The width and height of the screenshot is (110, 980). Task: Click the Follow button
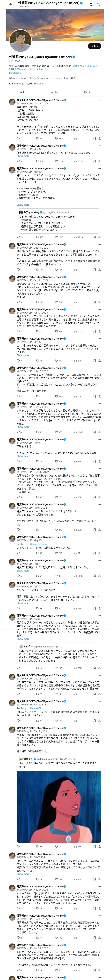point(94,46)
